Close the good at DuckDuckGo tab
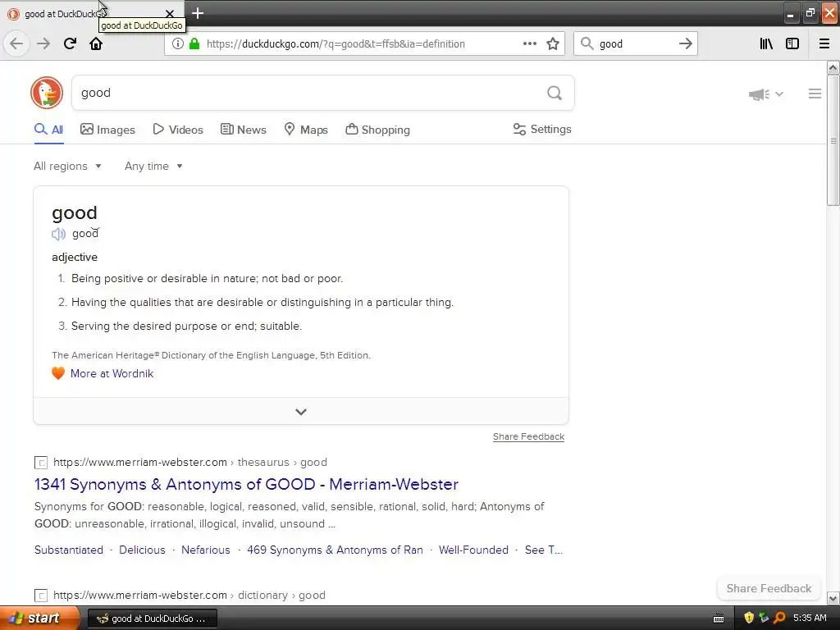This screenshot has width=840, height=630. point(170,13)
